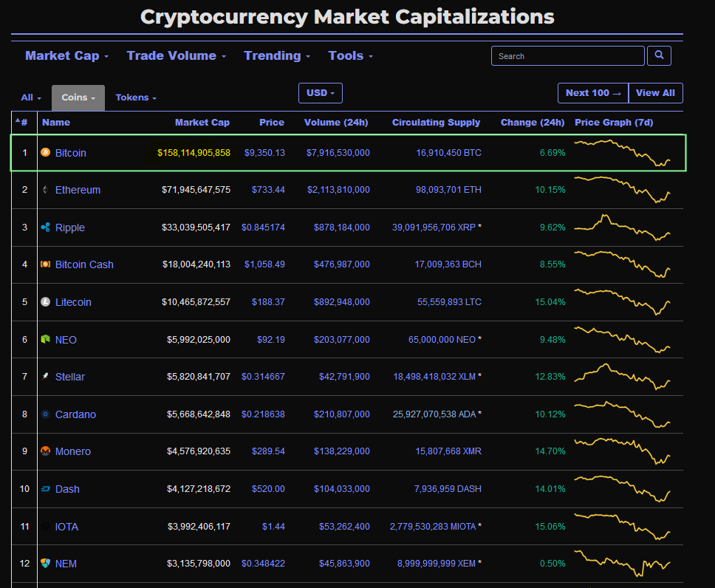715x588 pixels.
Task: Open the Litecoin coin page
Action: (x=73, y=302)
